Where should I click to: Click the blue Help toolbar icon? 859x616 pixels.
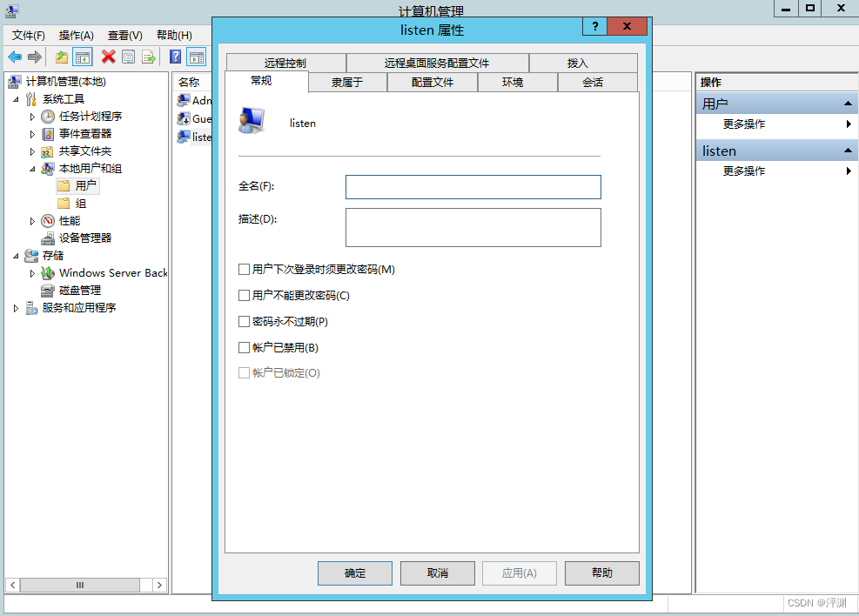pyautogui.click(x=175, y=57)
